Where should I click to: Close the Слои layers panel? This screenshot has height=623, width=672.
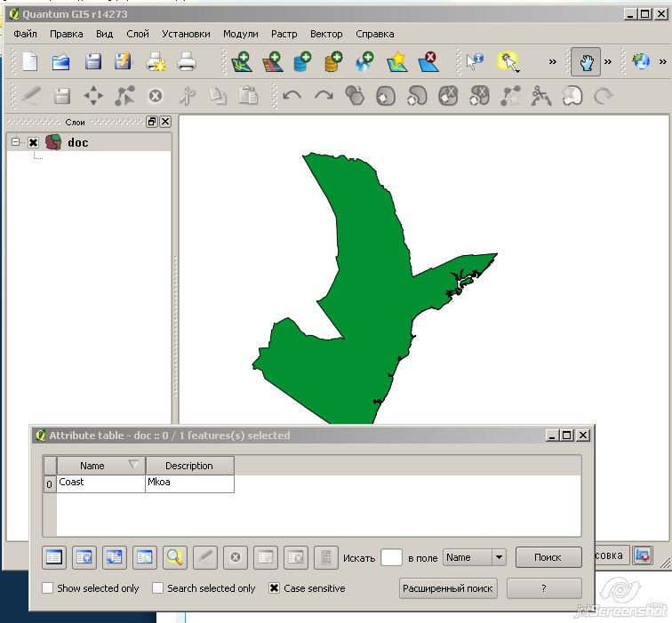point(165,122)
